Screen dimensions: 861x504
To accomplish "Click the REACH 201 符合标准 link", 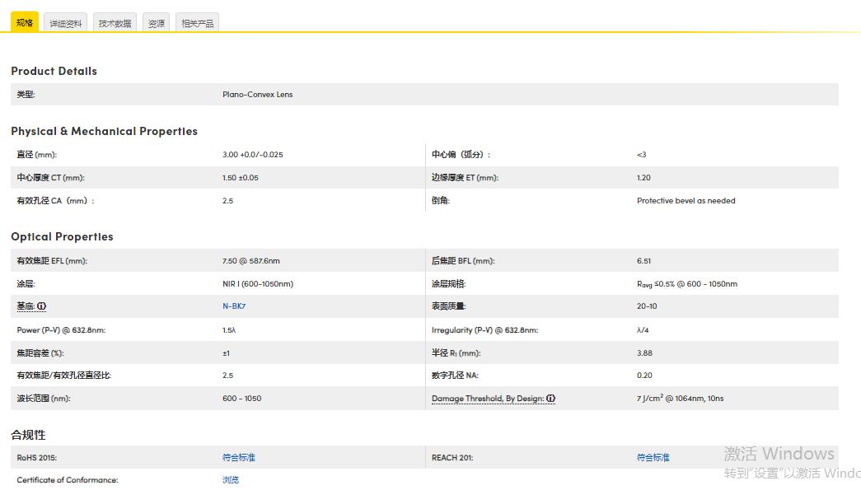I will click(653, 457).
